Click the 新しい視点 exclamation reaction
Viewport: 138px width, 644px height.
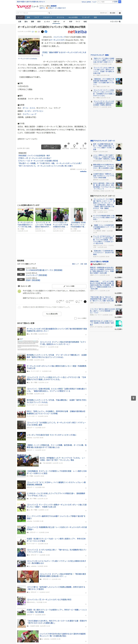click(x=83, y=147)
